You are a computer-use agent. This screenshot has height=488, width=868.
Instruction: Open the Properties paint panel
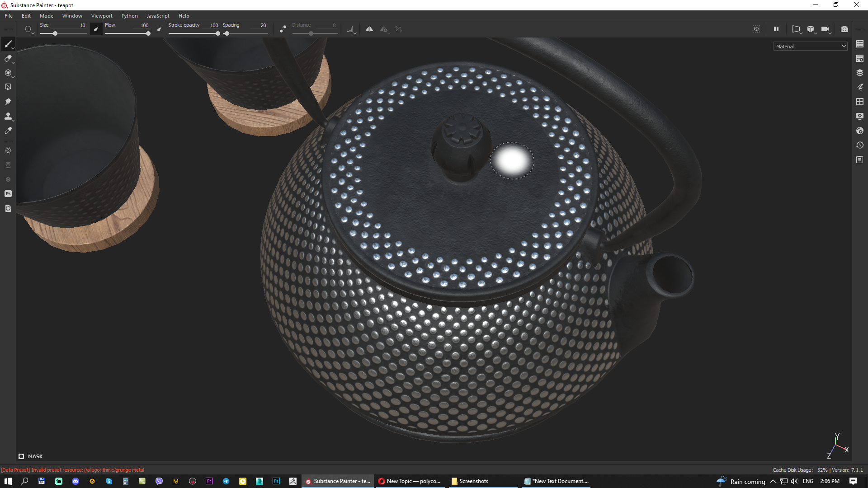click(860, 87)
